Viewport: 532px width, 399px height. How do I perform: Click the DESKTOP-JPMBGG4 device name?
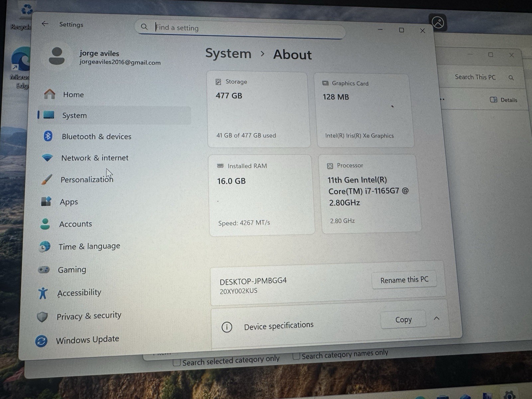253,281
